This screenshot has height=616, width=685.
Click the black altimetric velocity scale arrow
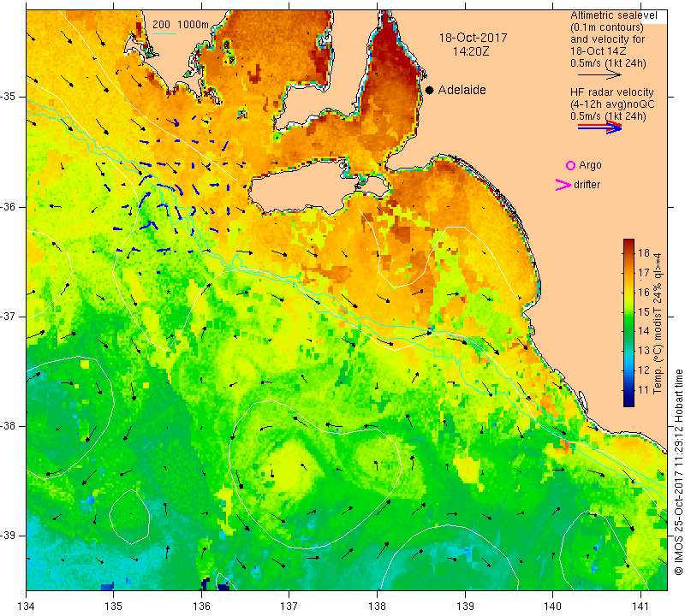599,75
